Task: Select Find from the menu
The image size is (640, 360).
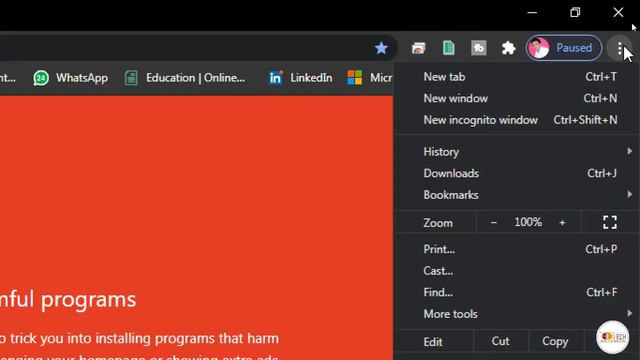Action: point(516,293)
